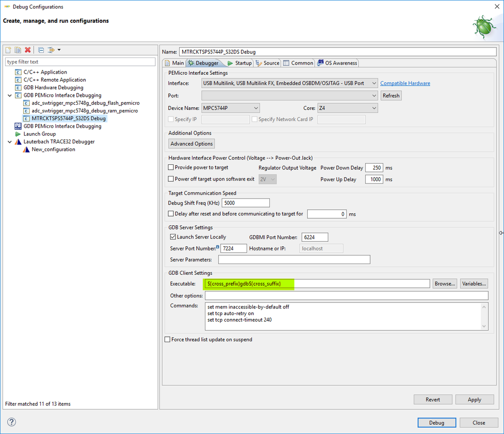Open the Interface dropdown

coord(290,83)
